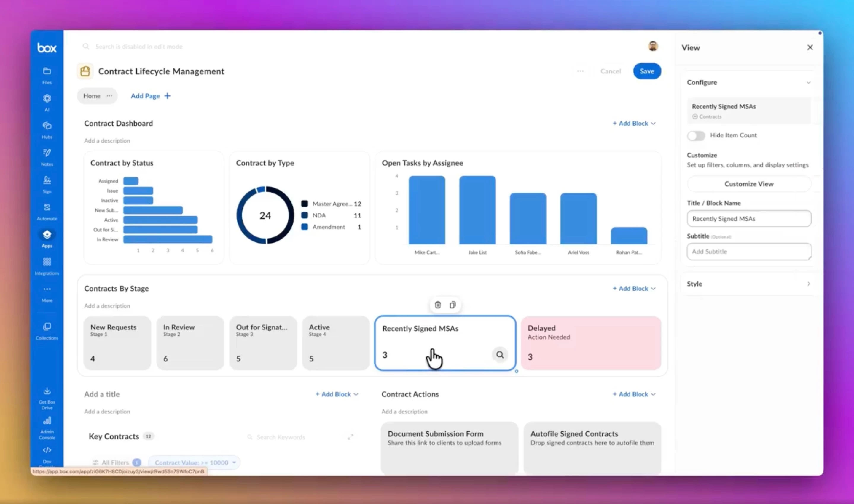Open Dev Console code icon
854x504 pixels.
point(47,450)
